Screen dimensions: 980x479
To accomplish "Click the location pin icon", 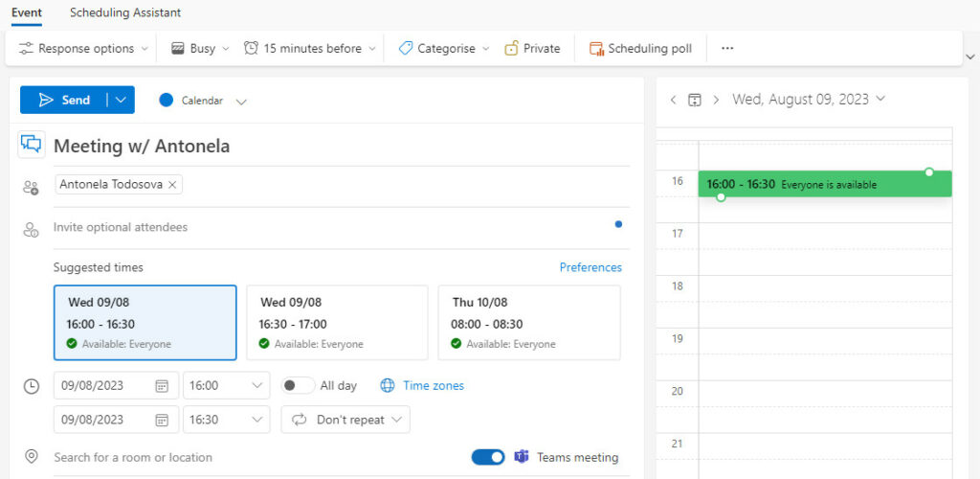I will [32, 457].
